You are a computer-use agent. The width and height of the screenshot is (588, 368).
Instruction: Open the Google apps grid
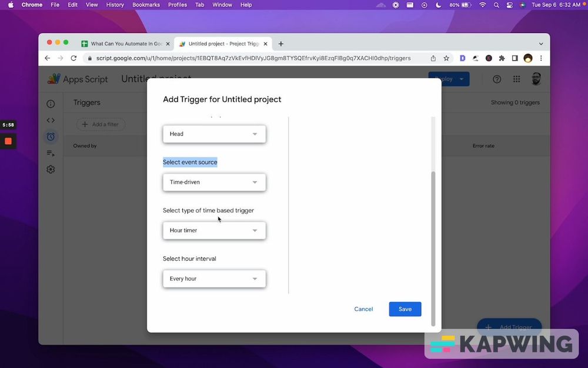516,78
